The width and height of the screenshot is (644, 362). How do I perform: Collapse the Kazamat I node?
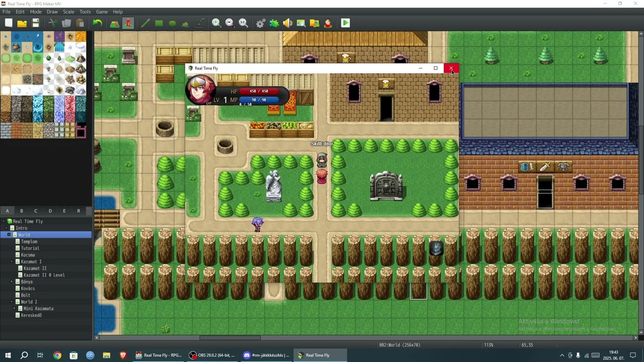12,262
